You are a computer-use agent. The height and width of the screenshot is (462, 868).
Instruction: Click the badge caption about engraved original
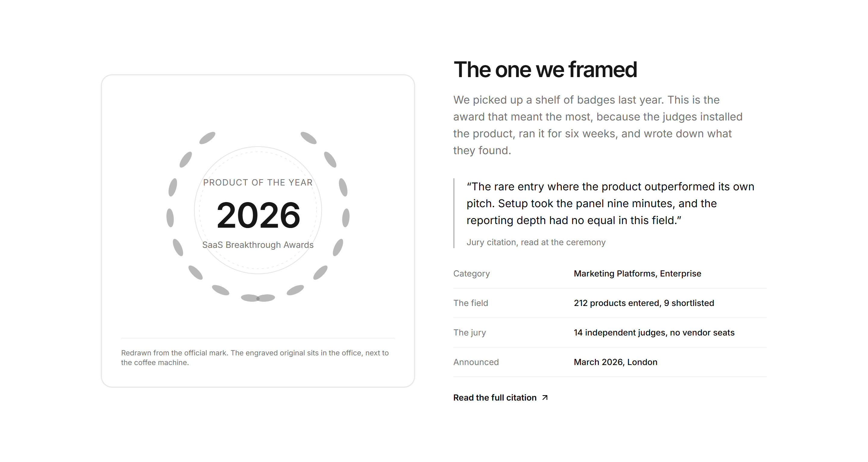tap(255, 357)
